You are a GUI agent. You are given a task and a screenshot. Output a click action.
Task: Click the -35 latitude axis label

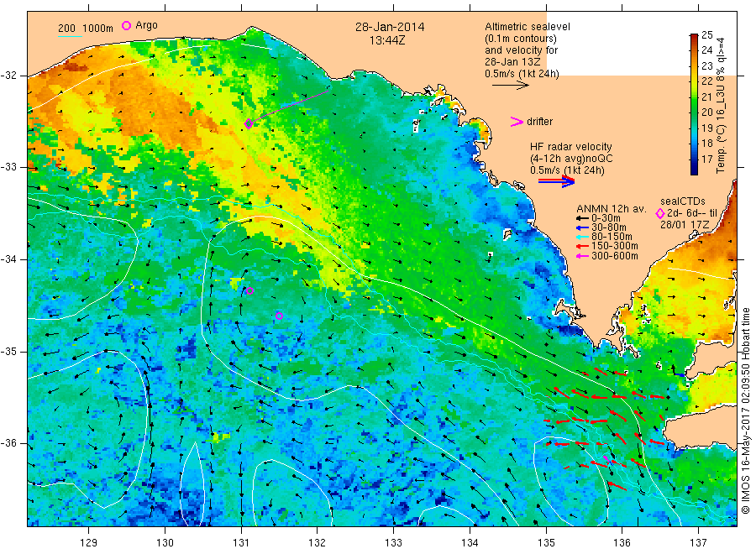pos(8,352)
